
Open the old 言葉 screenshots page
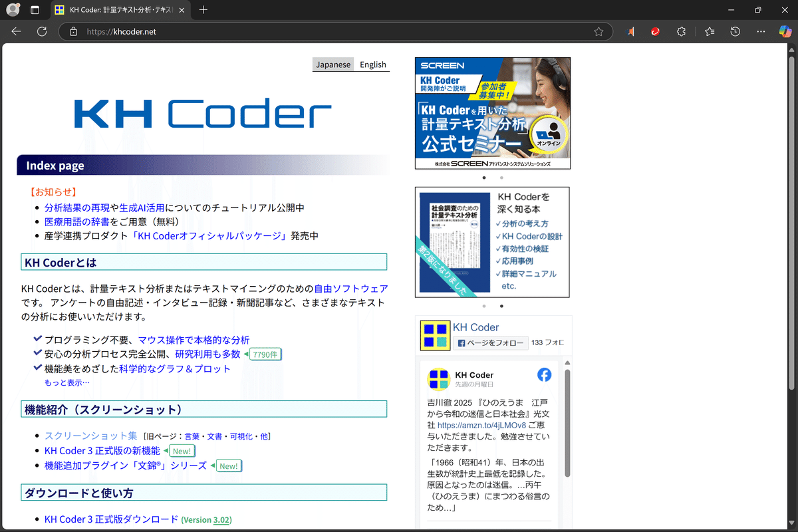point(192,436)
